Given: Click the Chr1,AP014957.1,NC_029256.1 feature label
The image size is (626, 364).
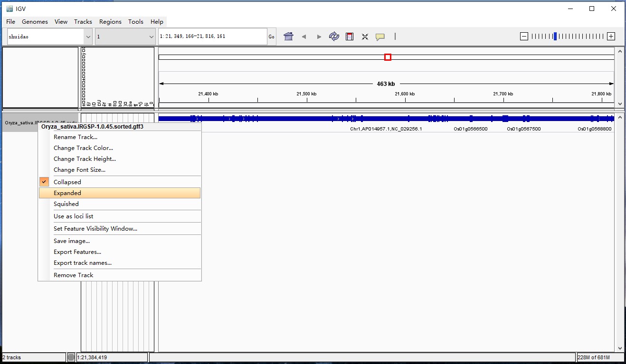Looking at the screenshot, I should [386, 129].
